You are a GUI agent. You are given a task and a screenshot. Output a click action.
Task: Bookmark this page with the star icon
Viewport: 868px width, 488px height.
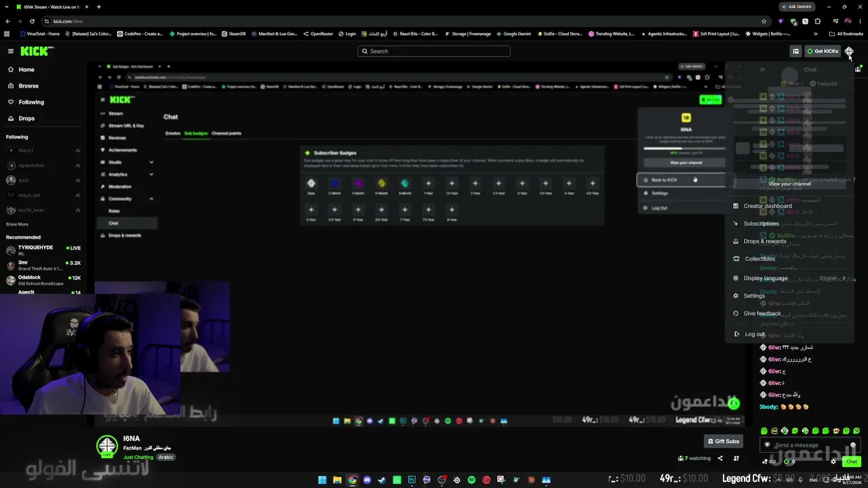tap(764, 21)
